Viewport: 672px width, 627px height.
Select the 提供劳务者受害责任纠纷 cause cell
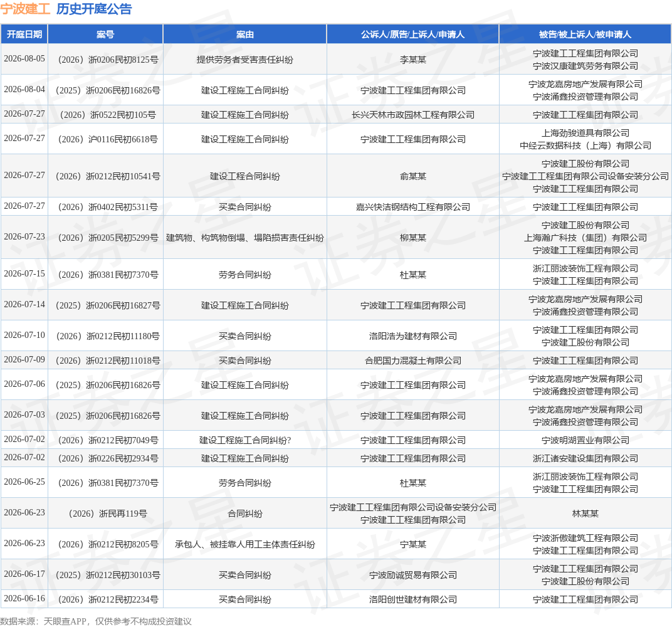(245, 60)
